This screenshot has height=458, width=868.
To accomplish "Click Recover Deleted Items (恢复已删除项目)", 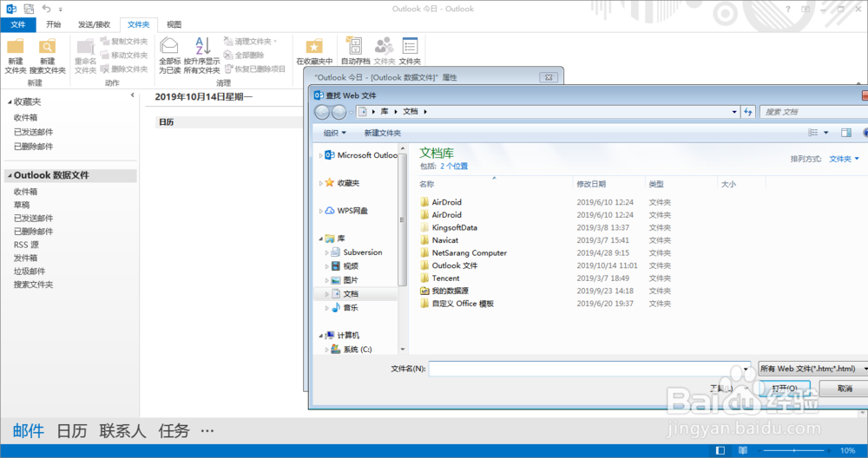I will click(x=254, y=69).
